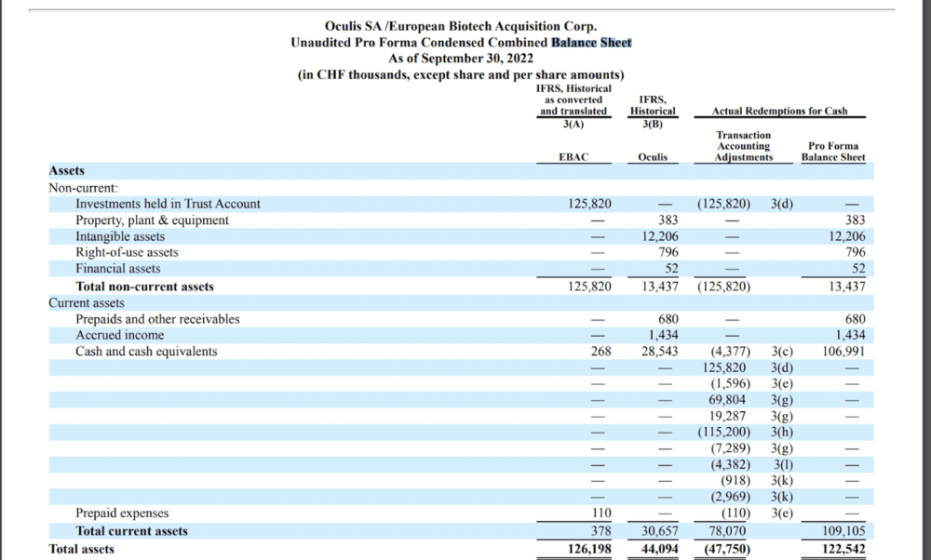Click the 'Non-current:' label
This screenshot has height=560, width=931.
coord(83,188)
